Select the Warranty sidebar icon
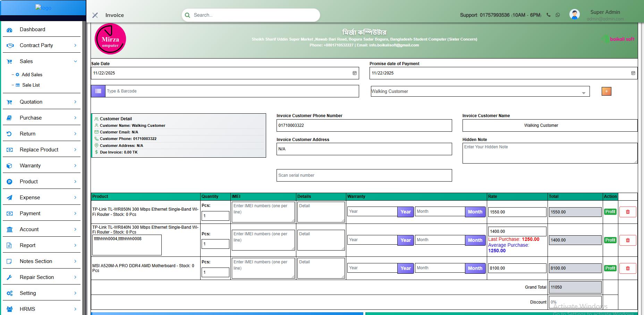Image resolution: width=644 pixels, height=315 pixels. (x=9, y=166)
